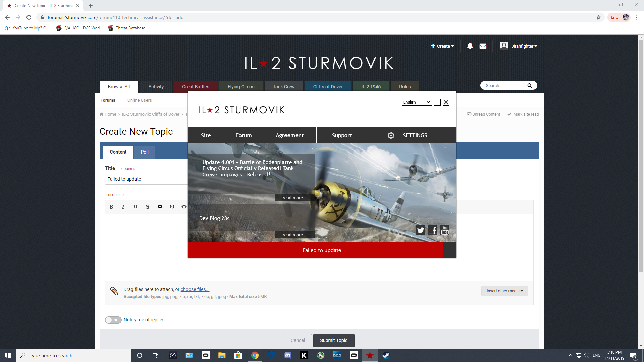Click launcher Support menu item
Screen dimensions: 644x362
[x=342, y=135]
